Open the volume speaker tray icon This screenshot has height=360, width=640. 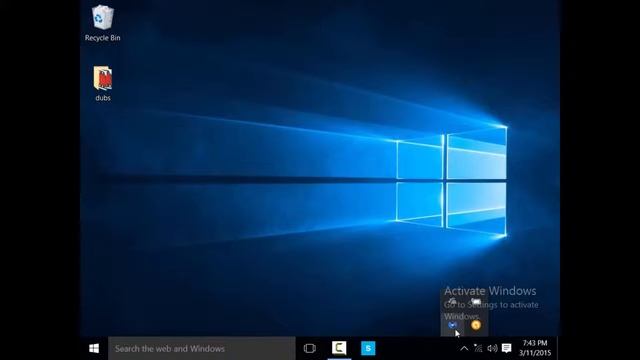coord(492,348)
